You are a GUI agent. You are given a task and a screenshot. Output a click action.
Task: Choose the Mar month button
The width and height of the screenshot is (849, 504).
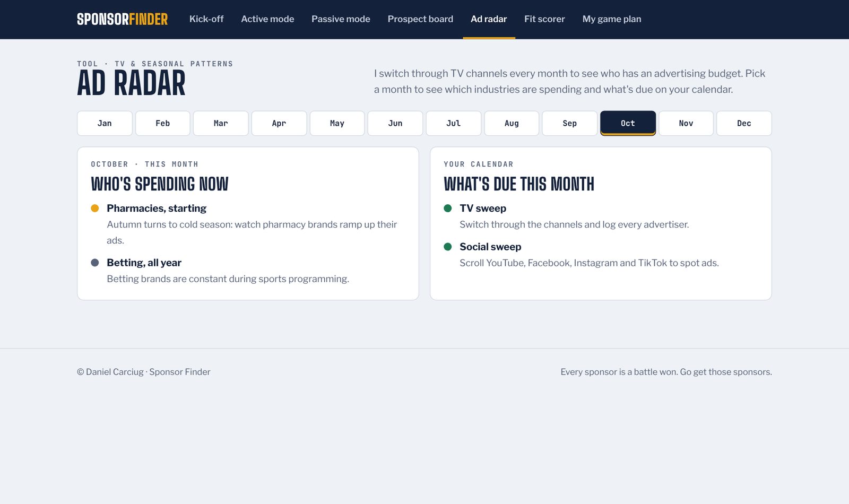coord(221,123)
